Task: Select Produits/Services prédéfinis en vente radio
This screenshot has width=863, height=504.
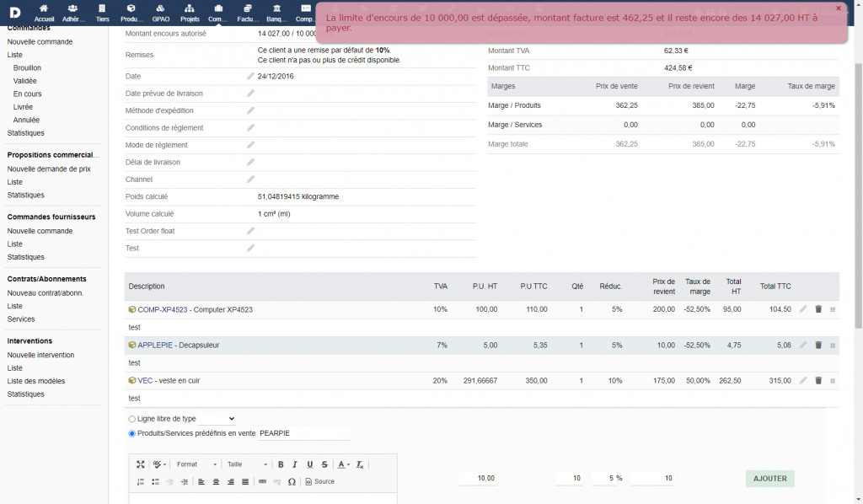Action: tap(131, 433)
